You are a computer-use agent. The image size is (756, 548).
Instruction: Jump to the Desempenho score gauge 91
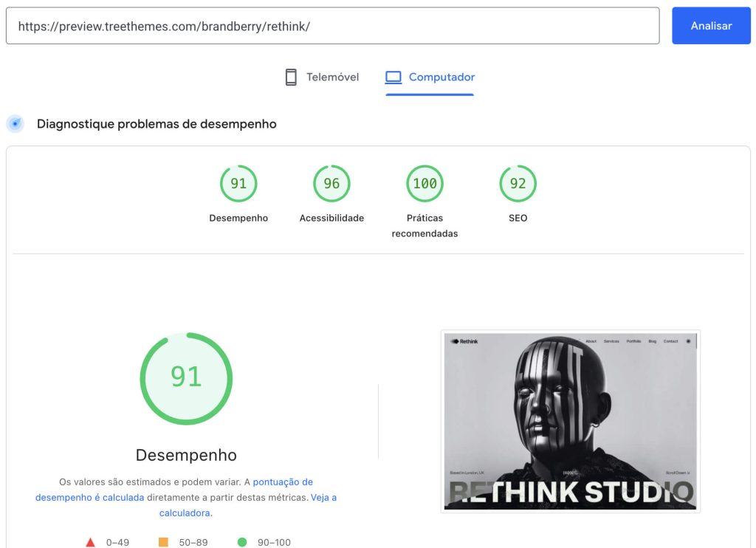point(238,184)
